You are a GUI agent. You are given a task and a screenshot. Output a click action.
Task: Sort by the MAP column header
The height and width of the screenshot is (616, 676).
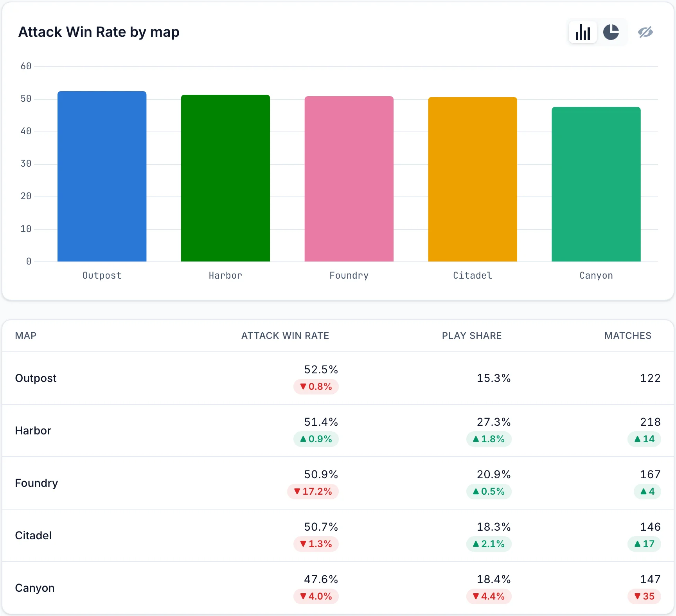(26, 335)
